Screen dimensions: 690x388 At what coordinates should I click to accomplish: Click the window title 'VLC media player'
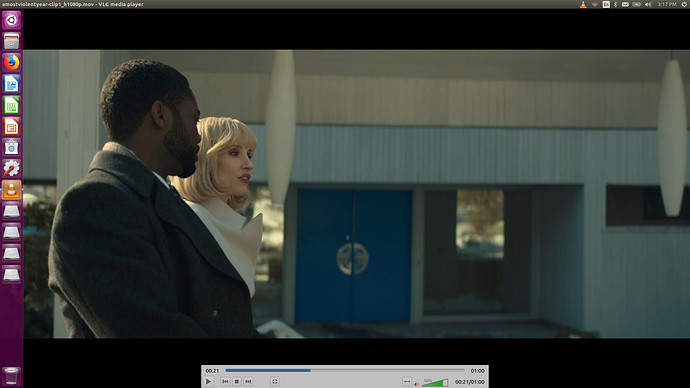click(121, 4)
